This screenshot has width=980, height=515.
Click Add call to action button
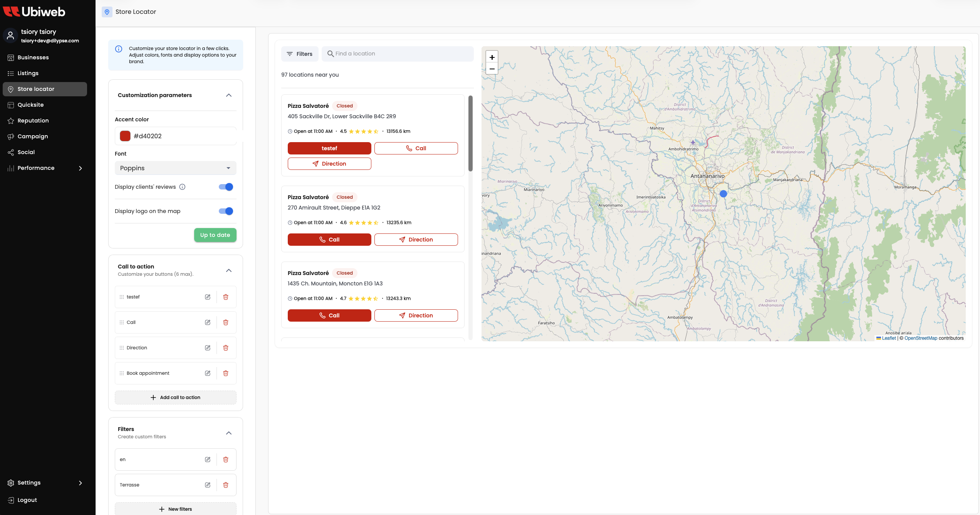(x=176, y=398)
